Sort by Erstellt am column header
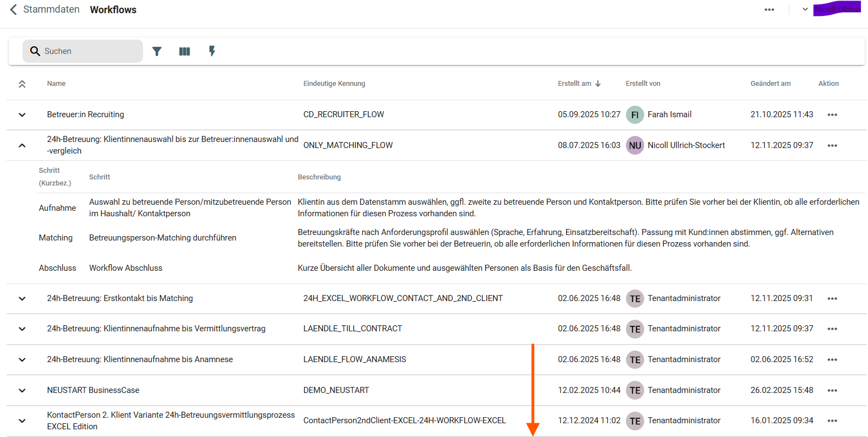Screen dimensions: 868x437 [574, 84]
